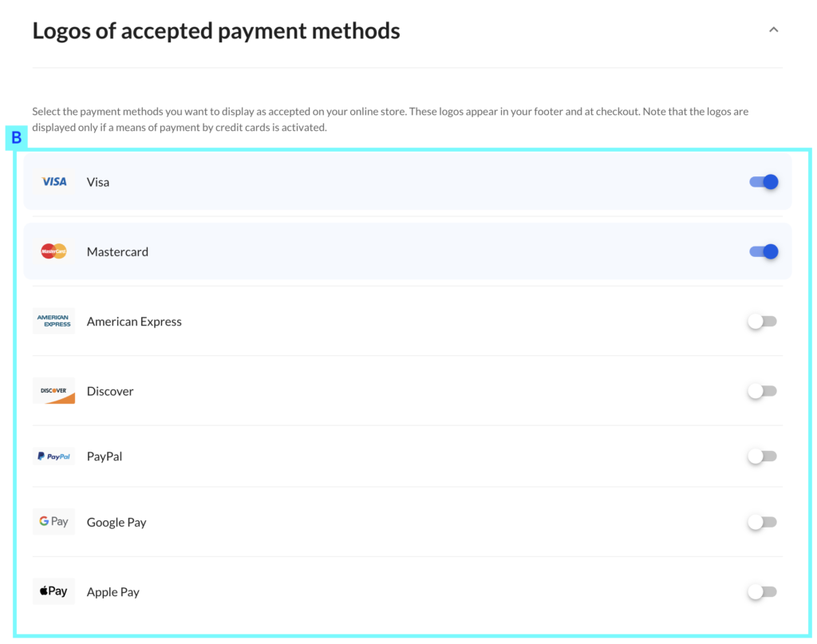Enable the American Express toggle
This screenshot has width=817, height=644.
[762, 322]
